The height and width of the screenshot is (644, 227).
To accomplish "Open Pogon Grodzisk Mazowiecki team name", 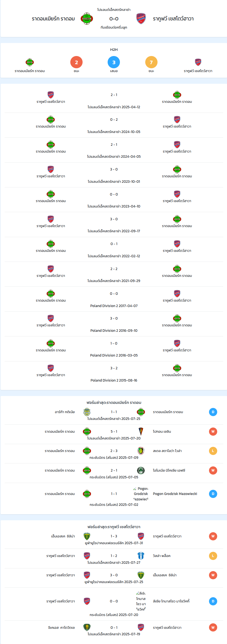I will point(175,494).
